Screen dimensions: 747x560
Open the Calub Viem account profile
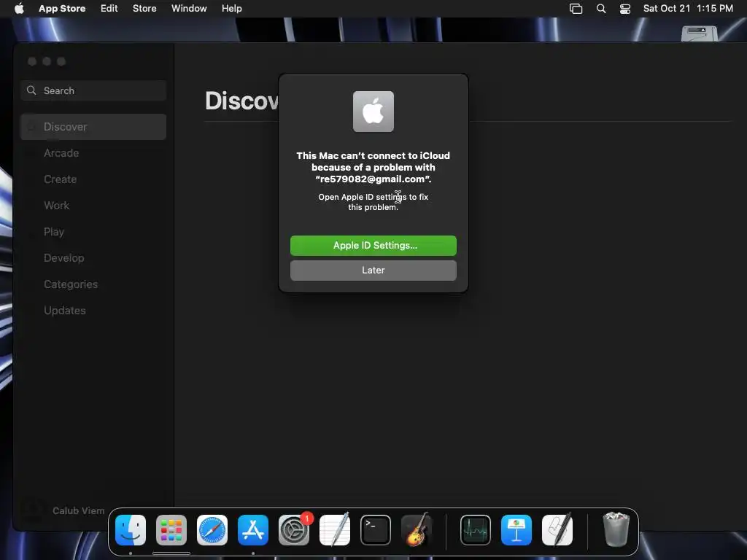(x=64, y=510)
